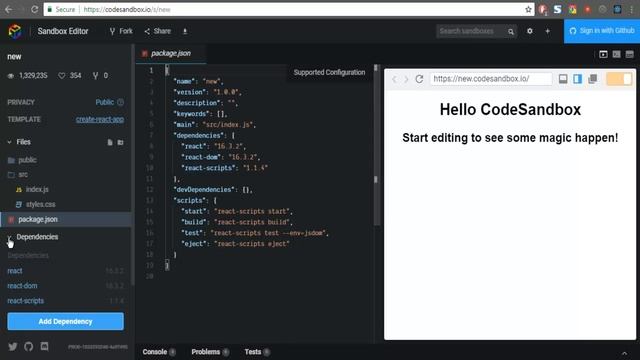This screenshot has width=640, height=360.
Task: Open the Discord chat icon
Action: tap(44, 347)
